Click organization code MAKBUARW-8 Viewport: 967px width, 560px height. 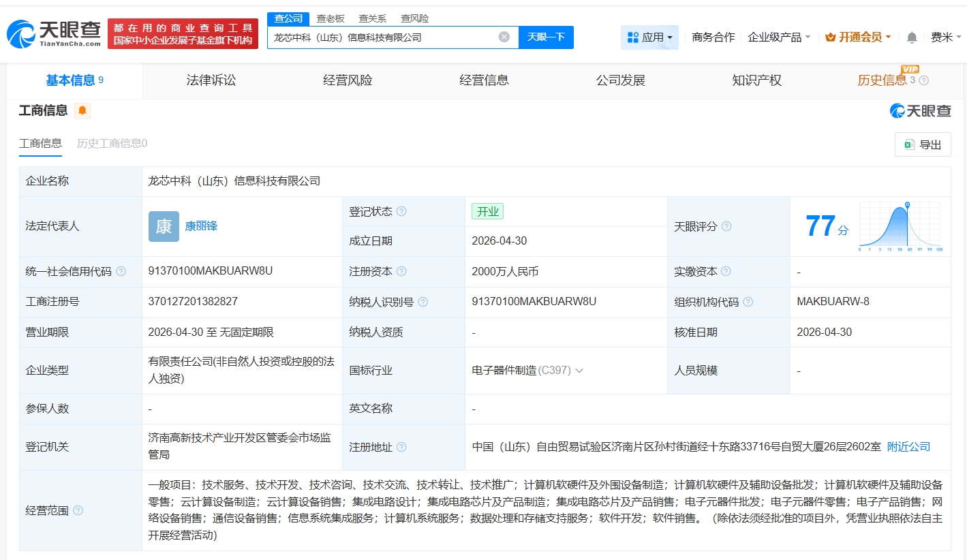pyautogui.click(x=833, y=302)
